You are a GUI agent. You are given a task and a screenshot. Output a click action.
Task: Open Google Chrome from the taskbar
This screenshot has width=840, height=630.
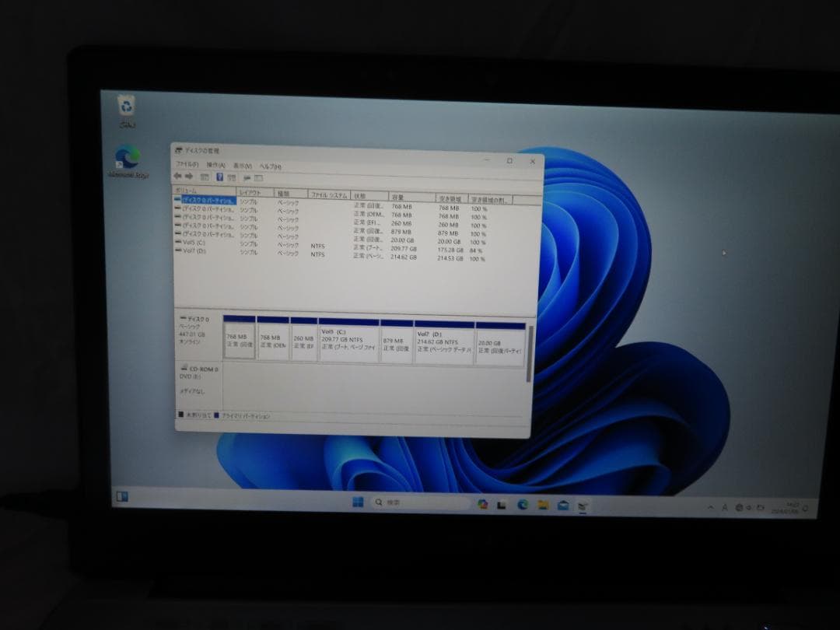(x=482, y=504)
